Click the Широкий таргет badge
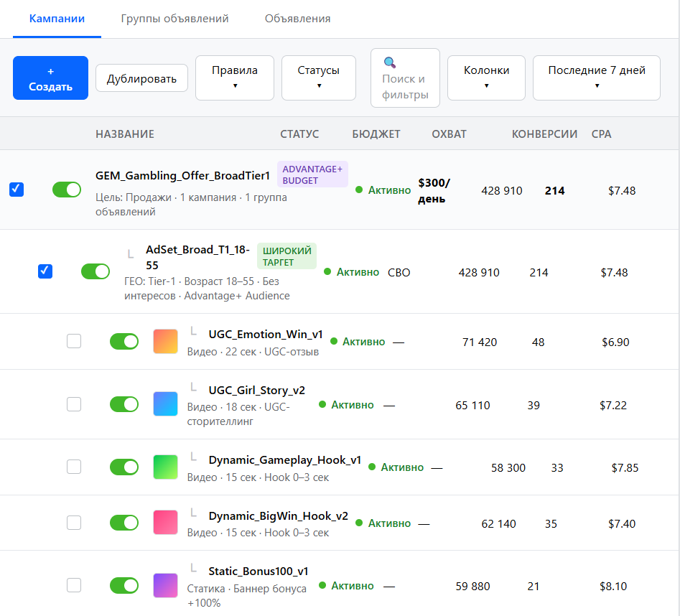Viewport: 680px width, 616px height. [287, 256]
